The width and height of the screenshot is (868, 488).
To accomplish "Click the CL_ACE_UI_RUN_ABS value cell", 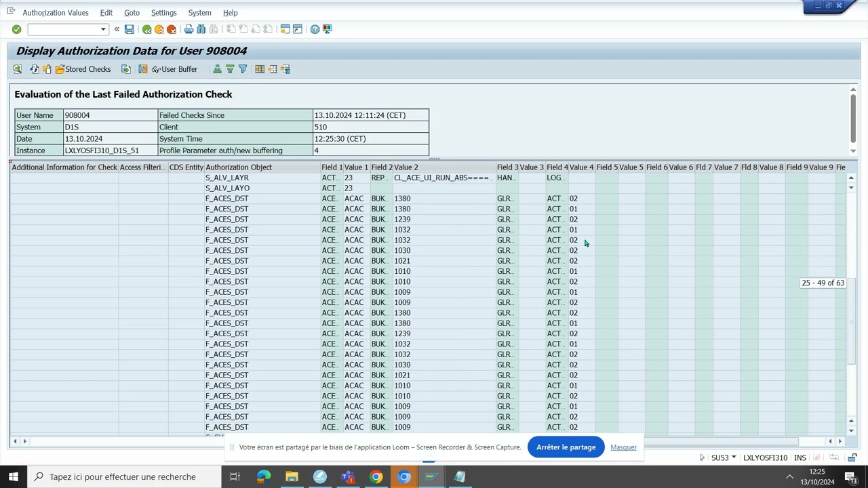I will (443, 178).
